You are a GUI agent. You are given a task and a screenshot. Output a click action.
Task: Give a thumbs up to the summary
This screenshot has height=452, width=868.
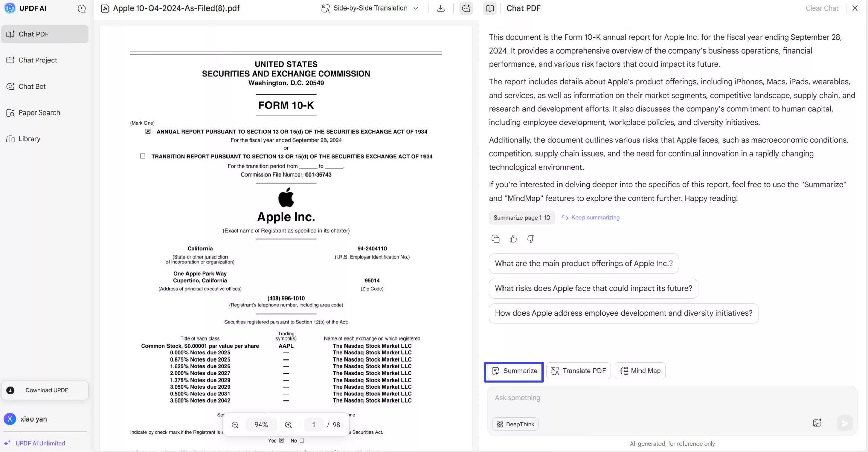point(513,239)
